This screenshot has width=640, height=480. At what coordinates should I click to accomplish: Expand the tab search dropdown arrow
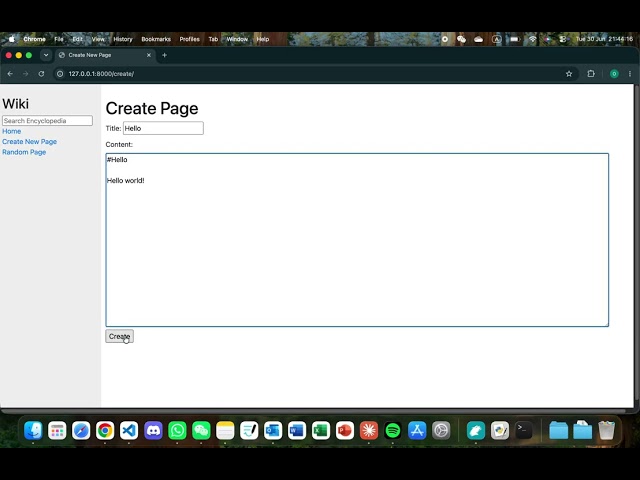[46, 55]
